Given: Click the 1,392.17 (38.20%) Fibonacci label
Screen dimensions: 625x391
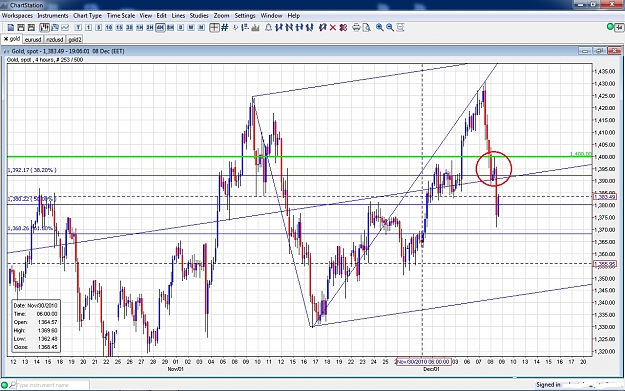Looking at the screenshot, I should pyautogui.click(x=32, y=170).
